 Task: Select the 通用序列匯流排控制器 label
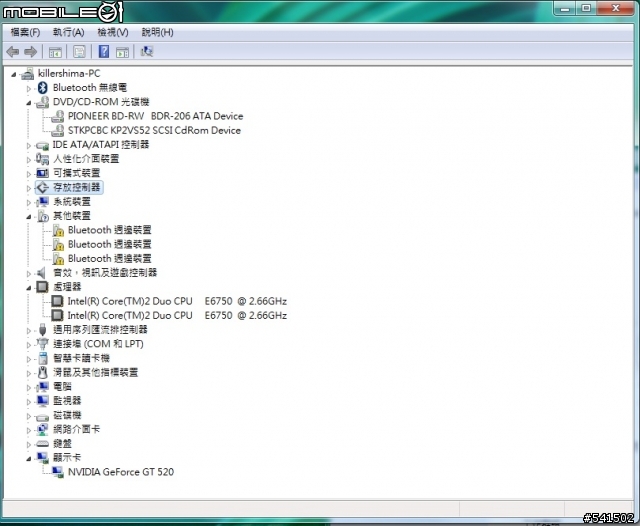point(100,330)
